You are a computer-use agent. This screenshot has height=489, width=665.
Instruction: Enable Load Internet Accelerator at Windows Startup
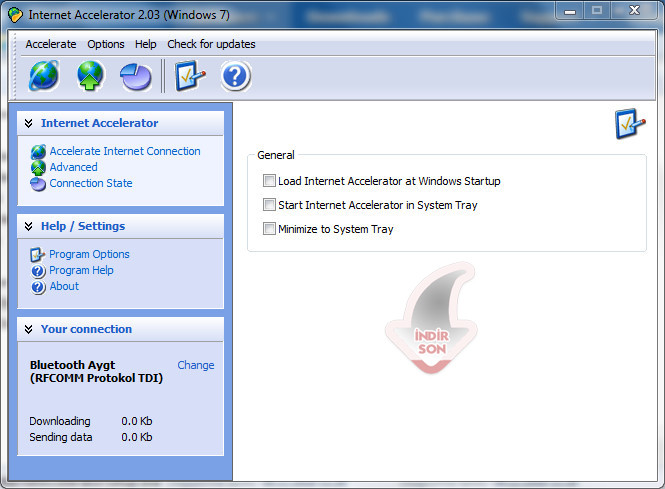[x=269, y=181]
